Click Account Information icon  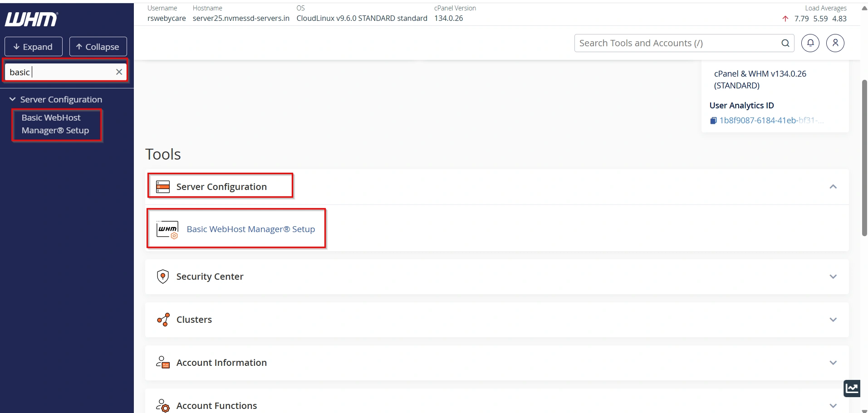point(163,362)
